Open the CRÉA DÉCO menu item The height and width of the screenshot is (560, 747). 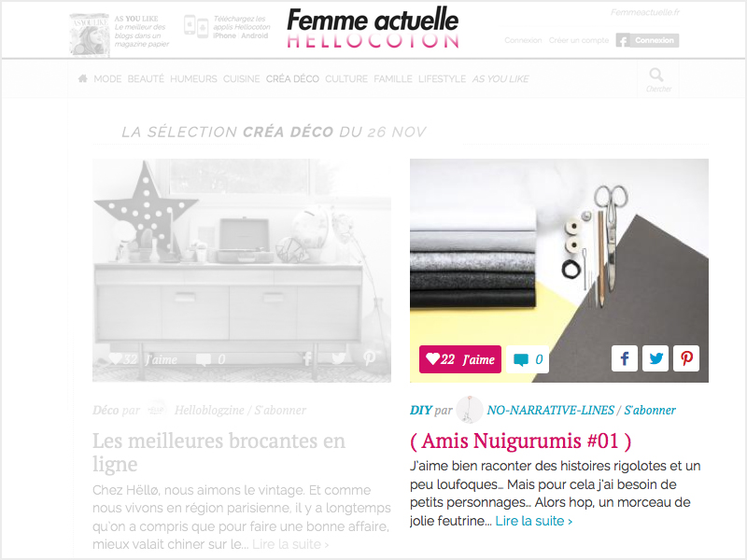[x=292, y=79]
